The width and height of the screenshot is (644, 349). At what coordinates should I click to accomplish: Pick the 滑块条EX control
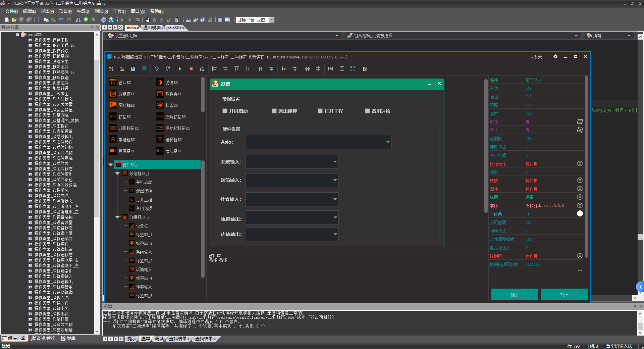click(169, 151)
